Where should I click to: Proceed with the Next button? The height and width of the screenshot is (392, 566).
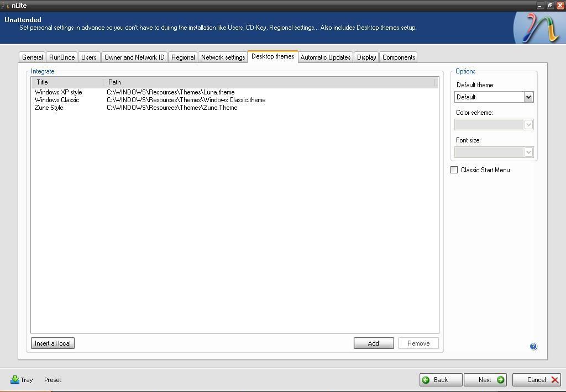tap(485, 380)
